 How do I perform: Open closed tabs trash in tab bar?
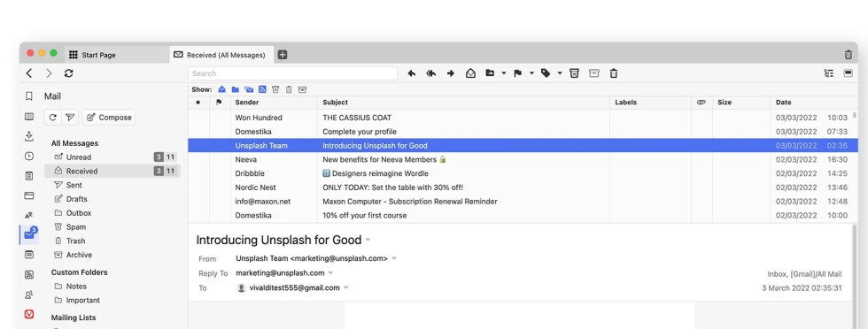[849, 55]
